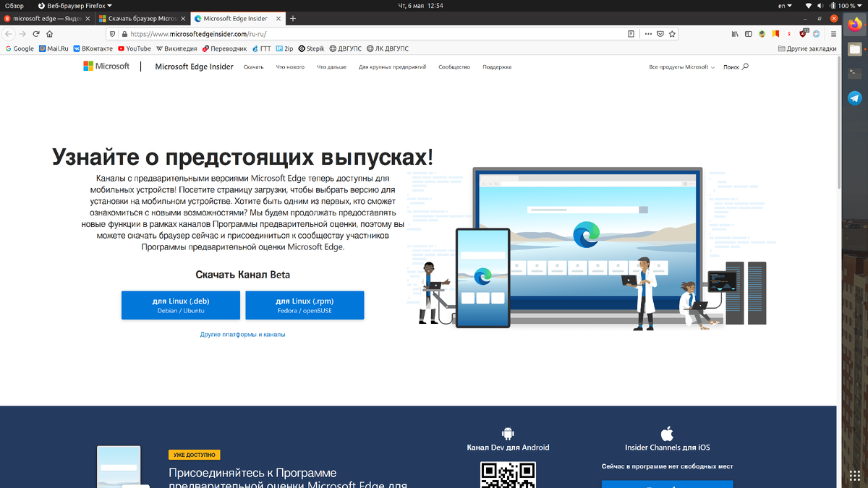
Task: Bookmark this page with the star
Action: tap(672, 34)
